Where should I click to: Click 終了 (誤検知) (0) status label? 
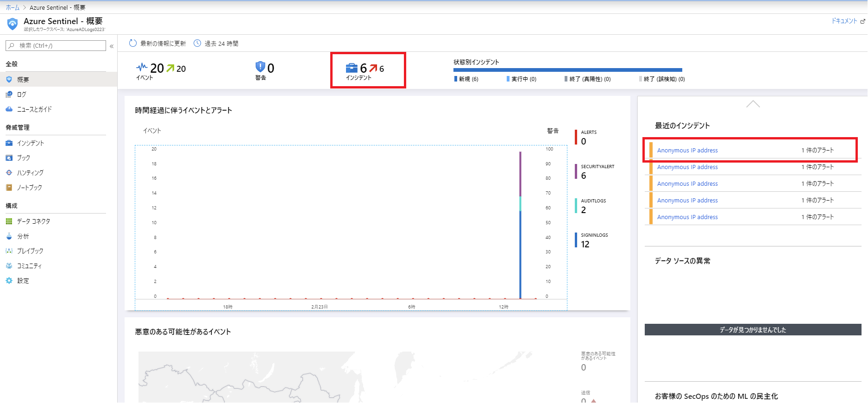tap(664, 79)
